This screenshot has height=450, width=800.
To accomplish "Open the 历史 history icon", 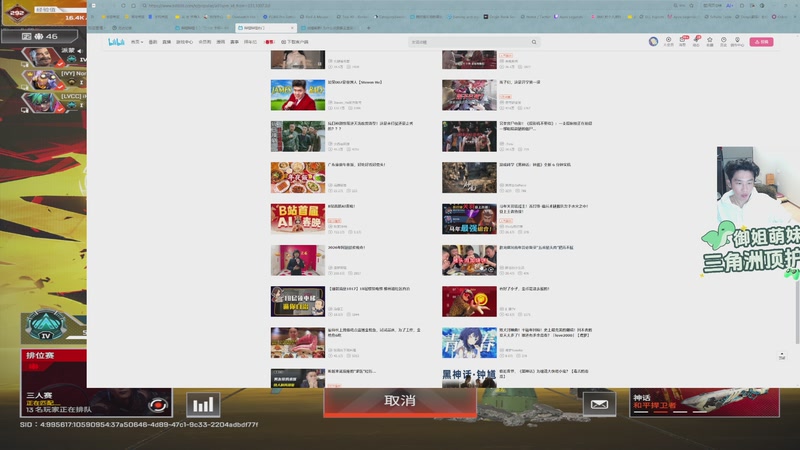I will click(x=723, y=42).
